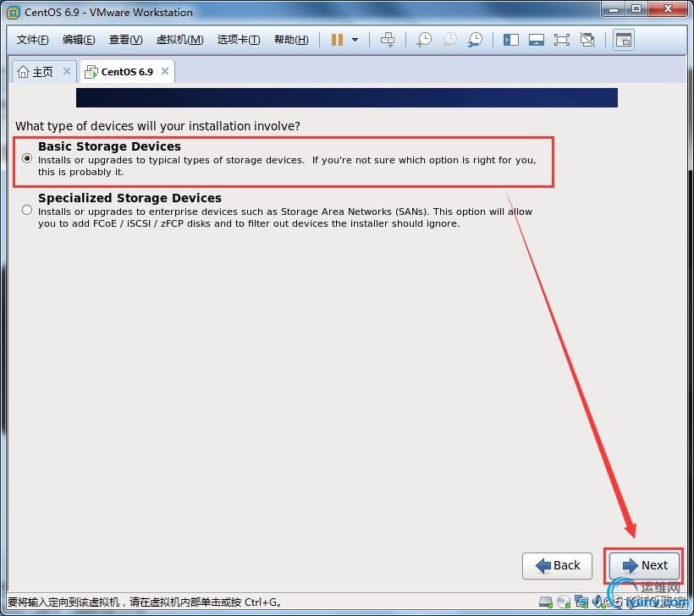Minimize the VMware Workstation window
This screenshot has height=616, width=694.
(x=614, y=8)
